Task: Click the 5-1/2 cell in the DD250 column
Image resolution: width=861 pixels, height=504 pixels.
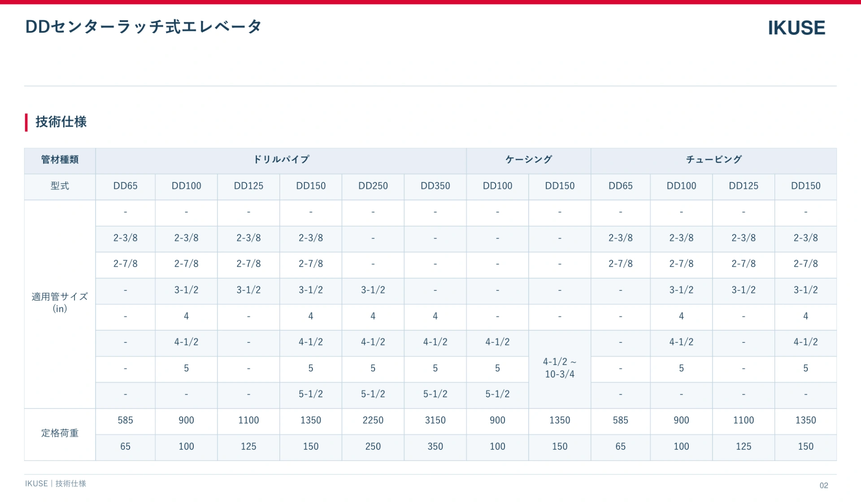Action: tap(373, 394)
